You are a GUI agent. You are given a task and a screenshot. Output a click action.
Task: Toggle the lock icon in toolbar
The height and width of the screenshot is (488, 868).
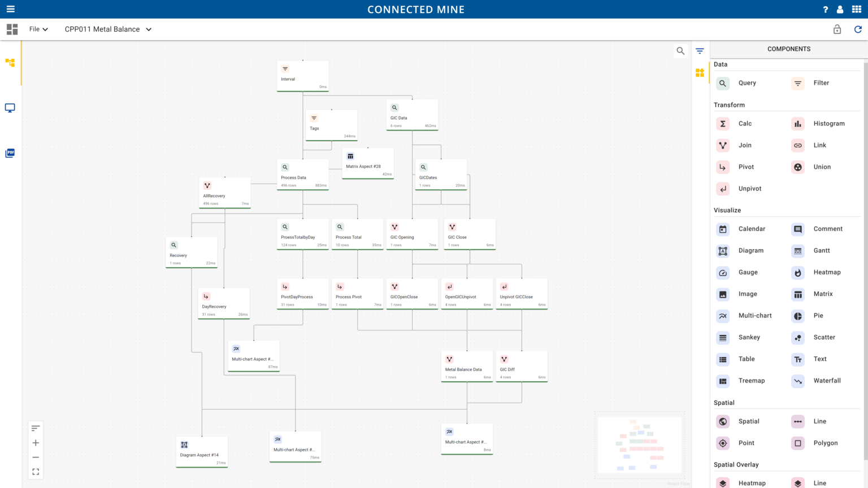pos(837,29)
